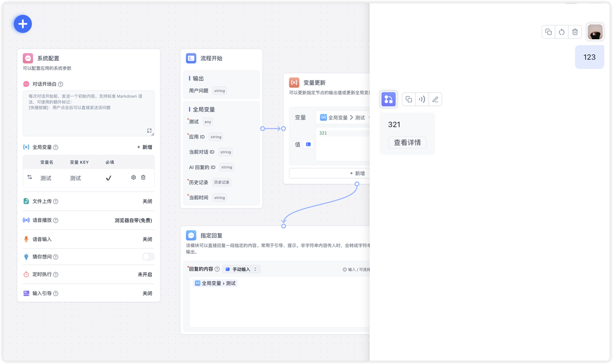Copy the user message 123
The image size is (613, 364).
coord(548,32)
